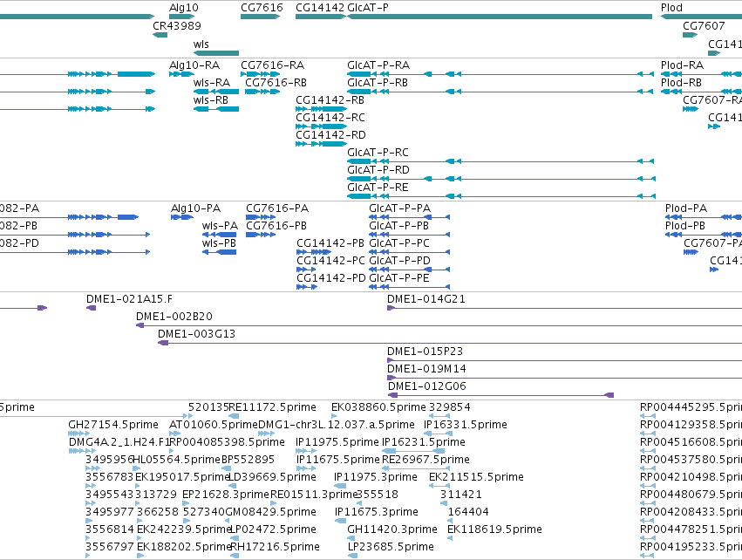Viewport: 742px width, 560px height.
Task: Click the CG7616-PB protein label
Action: pos(276,226)
